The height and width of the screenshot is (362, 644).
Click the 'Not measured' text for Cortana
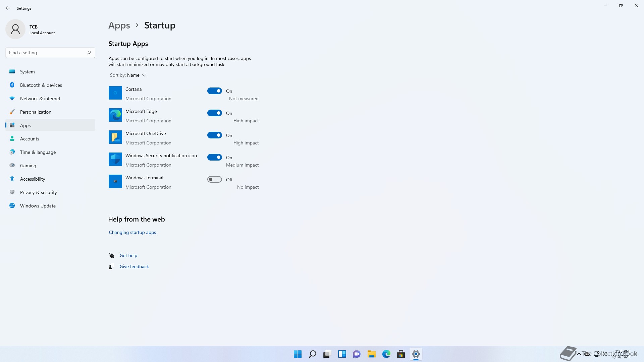tap(244, 99)
